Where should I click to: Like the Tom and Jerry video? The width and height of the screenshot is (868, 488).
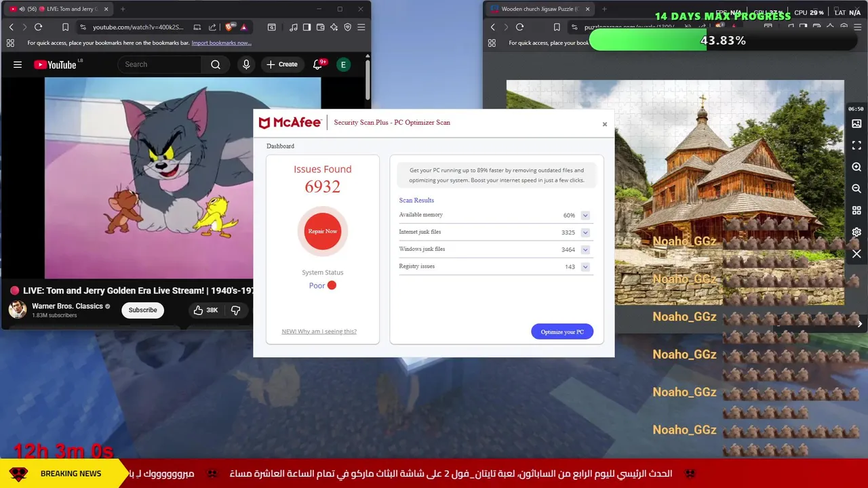(205, 310)
